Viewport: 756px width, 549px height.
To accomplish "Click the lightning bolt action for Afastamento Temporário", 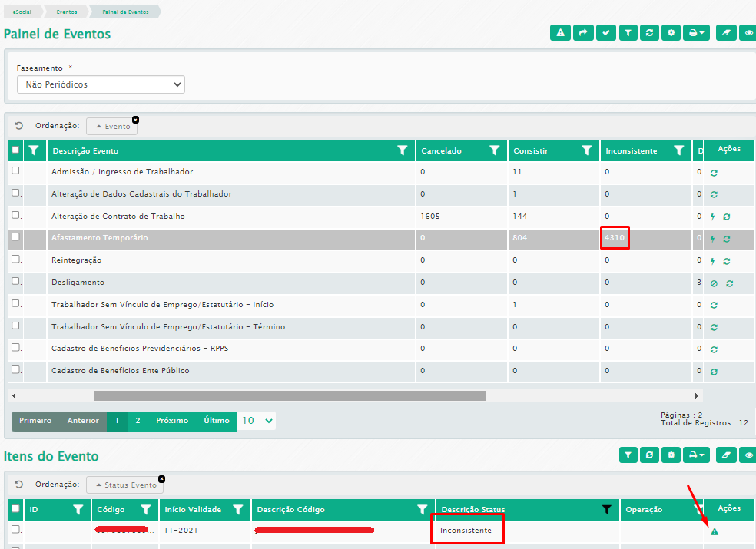I will coord(712,239).
